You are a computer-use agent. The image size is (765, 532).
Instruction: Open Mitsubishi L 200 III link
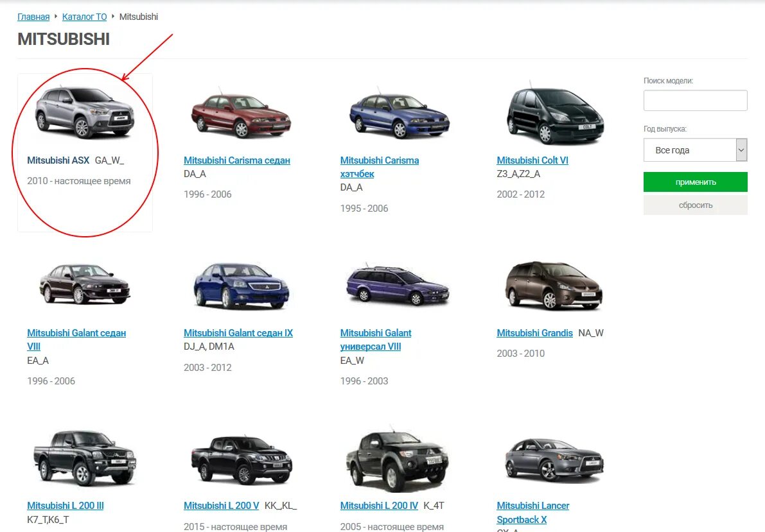(x=66, y=505)
